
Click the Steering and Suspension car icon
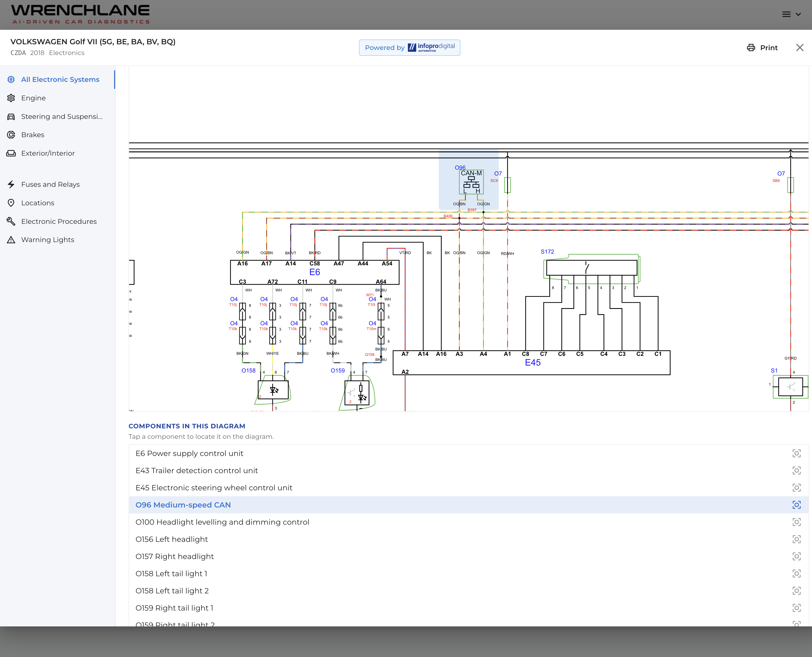(x=11, y=116)
